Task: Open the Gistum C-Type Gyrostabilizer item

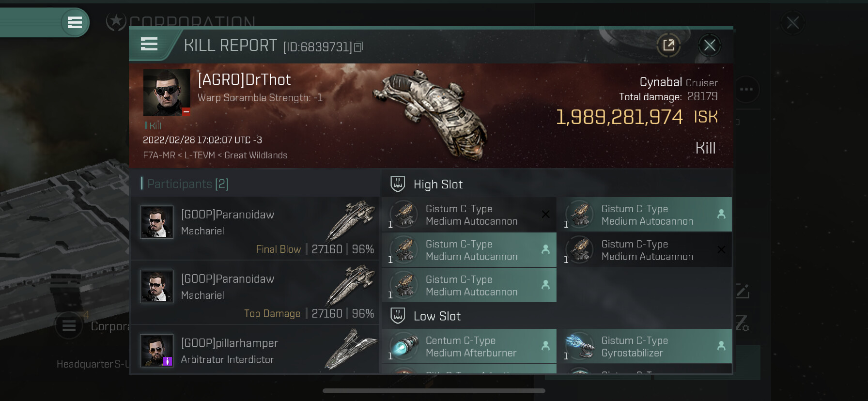Action: click(644, 346)
